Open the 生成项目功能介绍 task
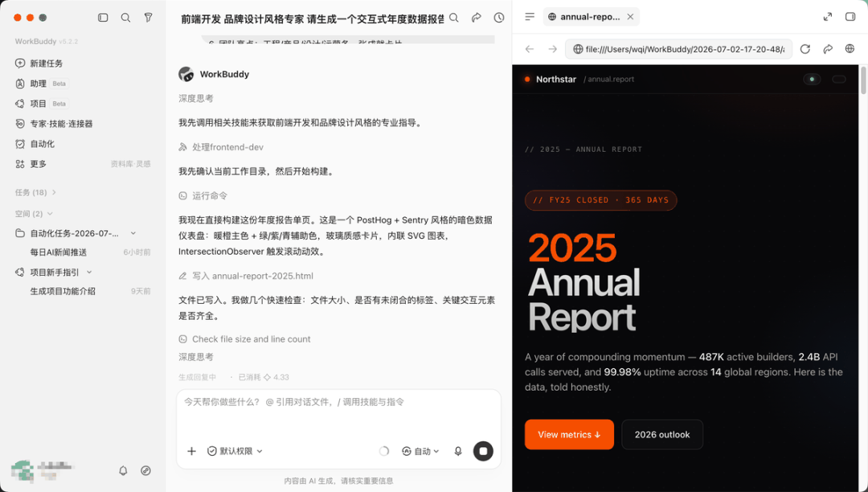The height and width of the screenshot is (492, 868). tap(63, 291)
